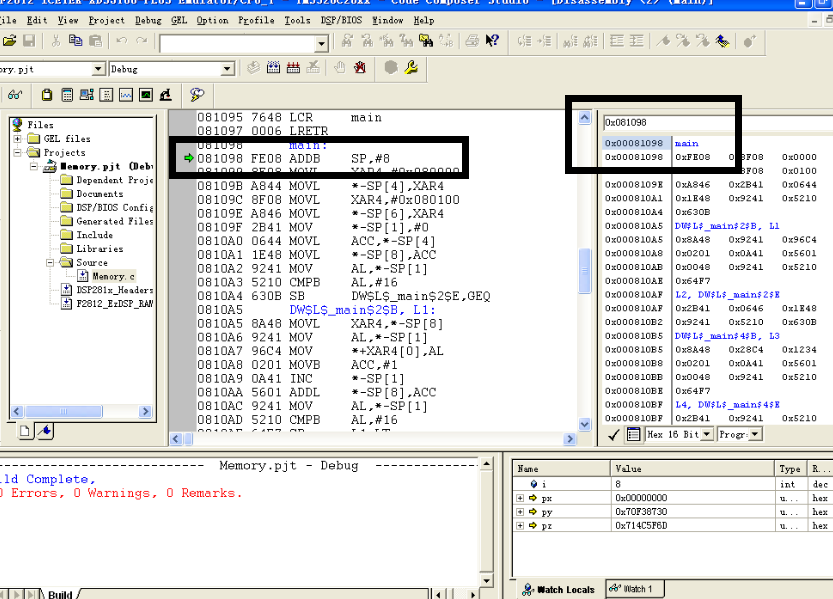Open the active project dropdown
Image resolution: width=833 pixels, height=599 pixels.
click(98, 69)
